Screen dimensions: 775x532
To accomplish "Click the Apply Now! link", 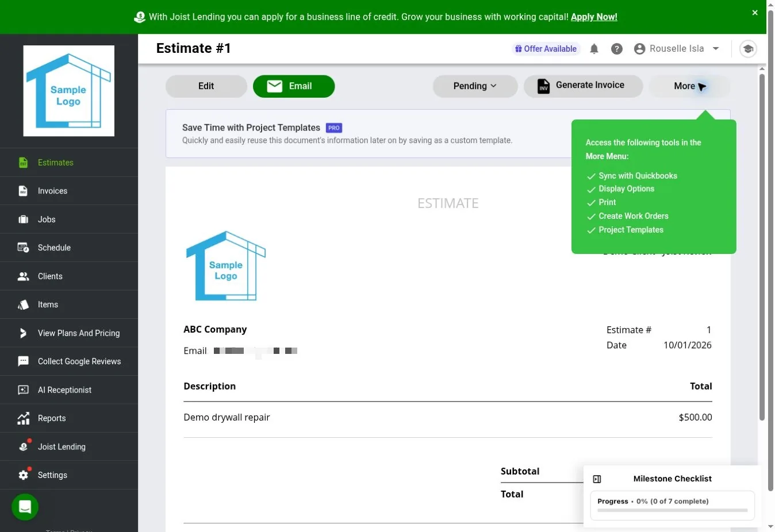I will tap(594, 17).
